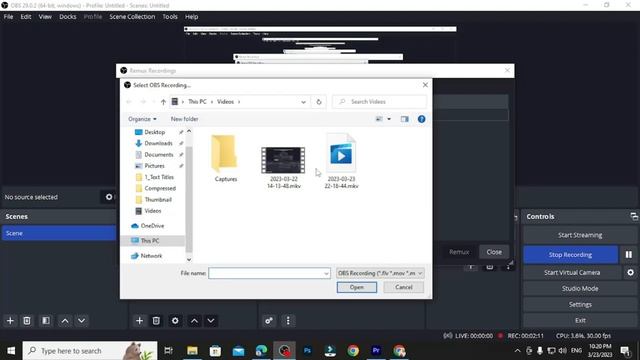Expand the File name combo box dropdown
The image size is (640, 360).
326,273
